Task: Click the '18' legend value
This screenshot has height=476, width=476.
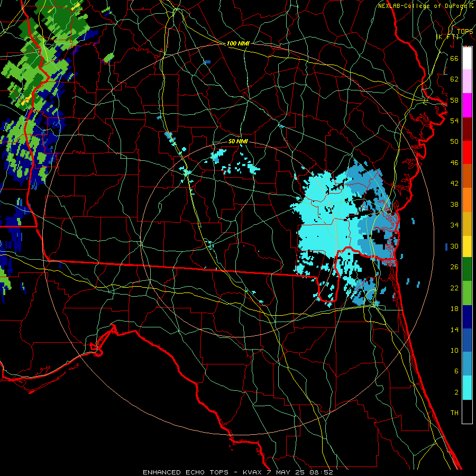Action: coord(454,309)
